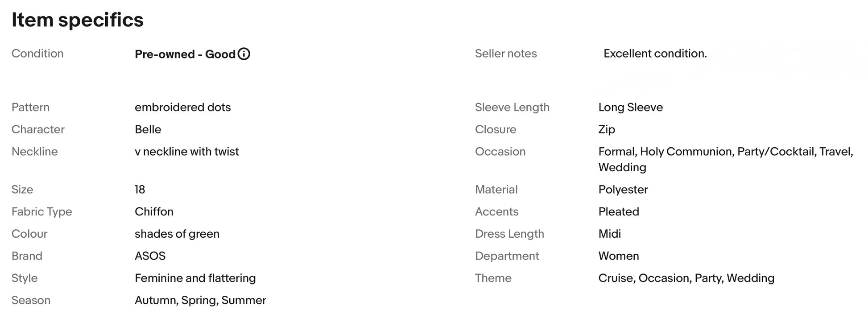Click the Chiffon fabric type value
This screenshot has height=314, width=868.
154,212
